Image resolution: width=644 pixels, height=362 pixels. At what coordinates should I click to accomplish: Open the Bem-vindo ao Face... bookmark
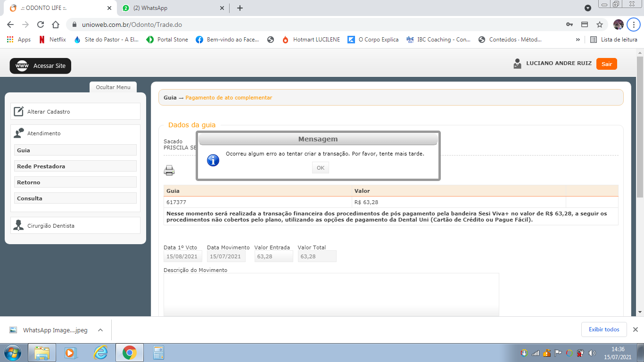[228, 40]
